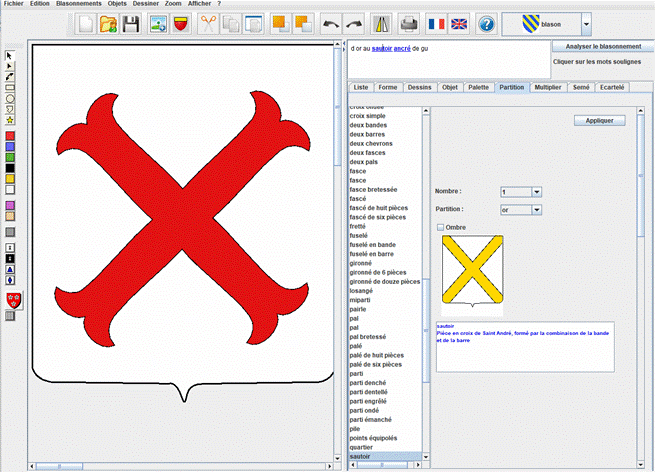Click the undo arrow icon
Image resolution: width=655 pixels, height=472 pixels.
click(x=332, y=23)
